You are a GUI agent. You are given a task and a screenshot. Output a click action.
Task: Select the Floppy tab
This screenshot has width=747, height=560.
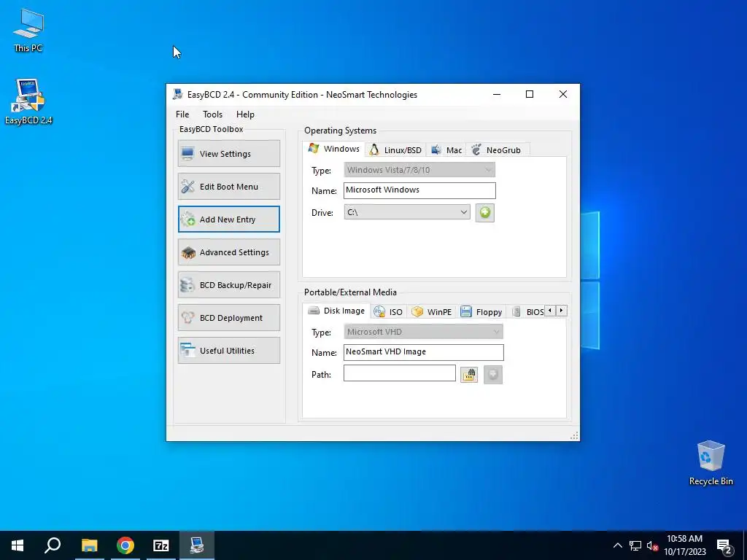click(481, 312)
